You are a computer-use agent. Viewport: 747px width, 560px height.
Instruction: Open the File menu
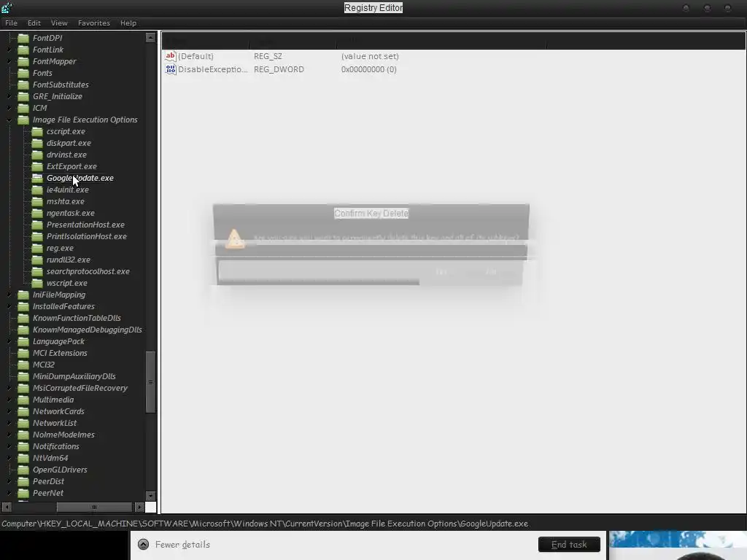click(x=11, y=23)
